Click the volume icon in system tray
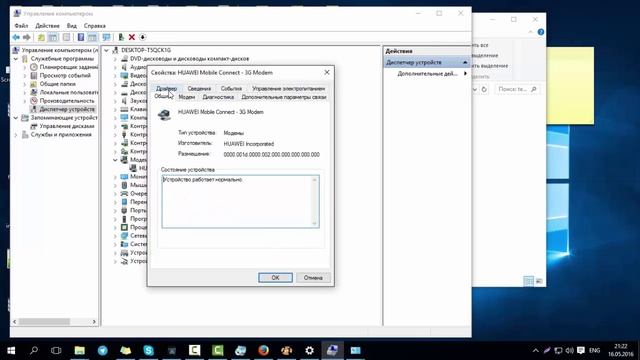Screen dimensions: 640x360 tap(569, 351)
